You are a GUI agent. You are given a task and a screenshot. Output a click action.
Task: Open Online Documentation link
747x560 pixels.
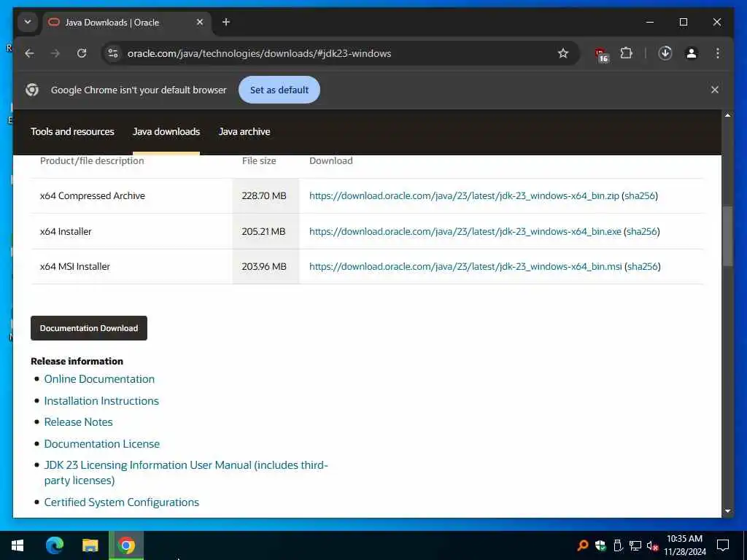click(99, 379)
